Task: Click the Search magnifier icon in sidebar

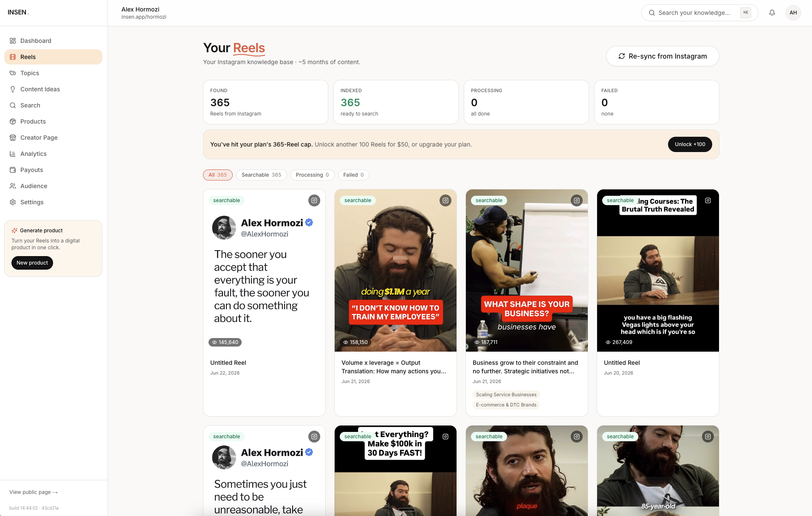Action: pyautogui.click(x=13, y=105)
